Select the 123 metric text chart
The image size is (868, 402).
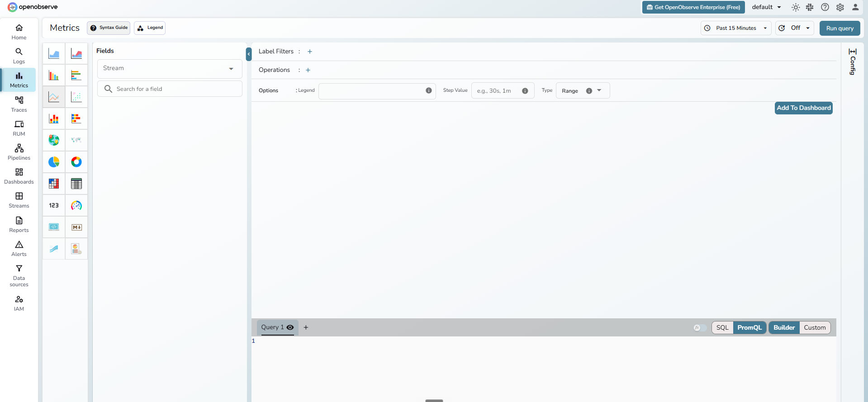pos(54,205)
